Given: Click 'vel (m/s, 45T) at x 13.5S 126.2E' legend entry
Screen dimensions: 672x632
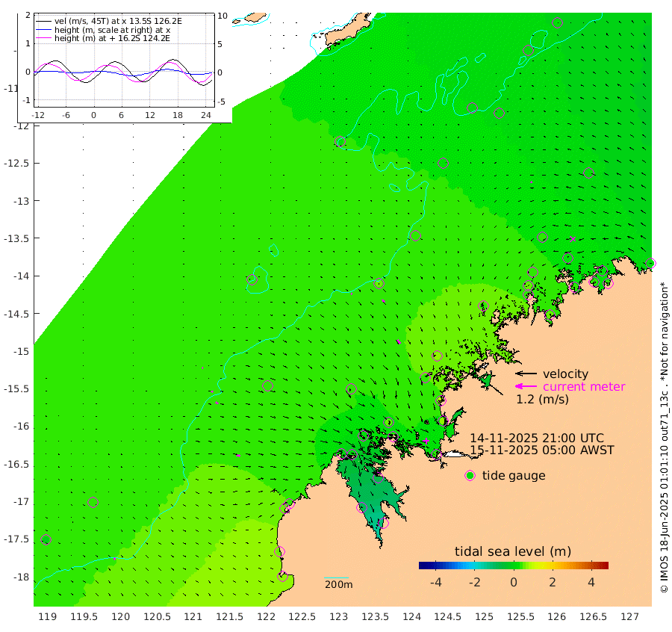Looking at the screenshot, I should click(118, 21).
